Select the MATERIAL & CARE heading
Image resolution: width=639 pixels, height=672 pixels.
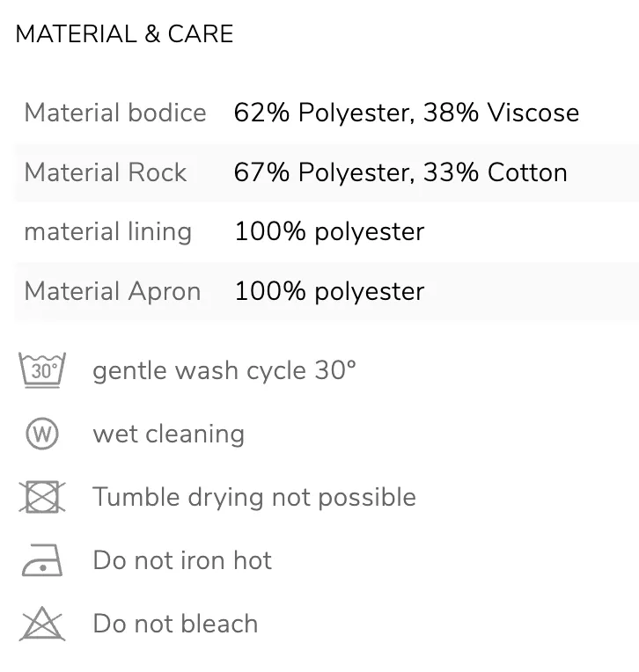coord(124,33)
